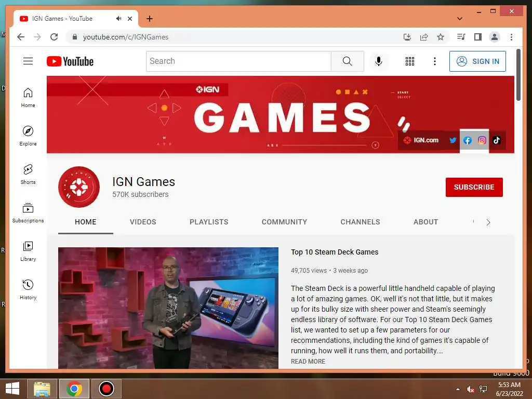Open a new tab with the plus button
532x399 pixels.
point(150,19)
